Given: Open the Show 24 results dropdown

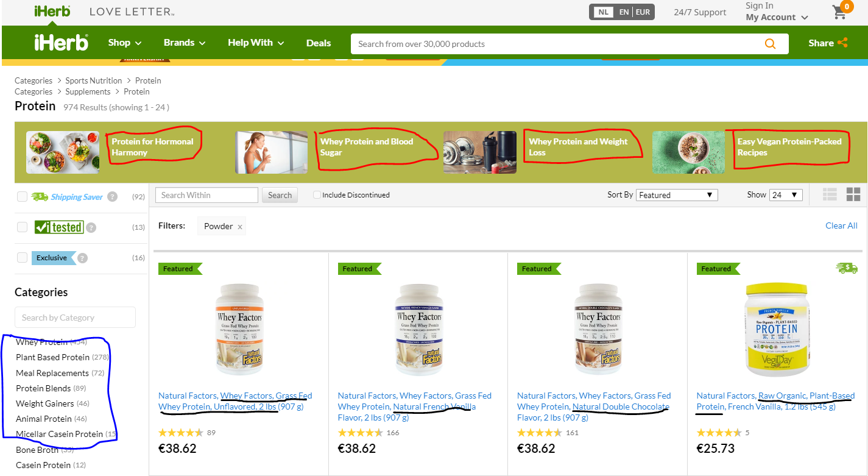Looking at the screenshot, I should pyautogui.click(x=786, y=195).
